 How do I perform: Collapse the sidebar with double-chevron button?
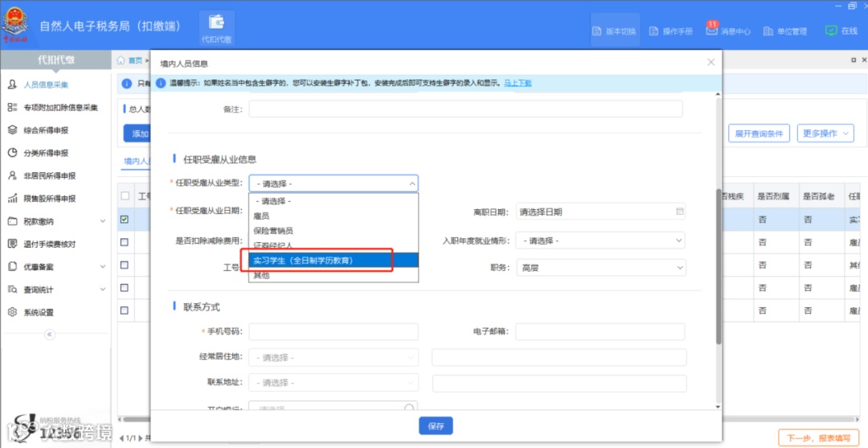(49, 335)
